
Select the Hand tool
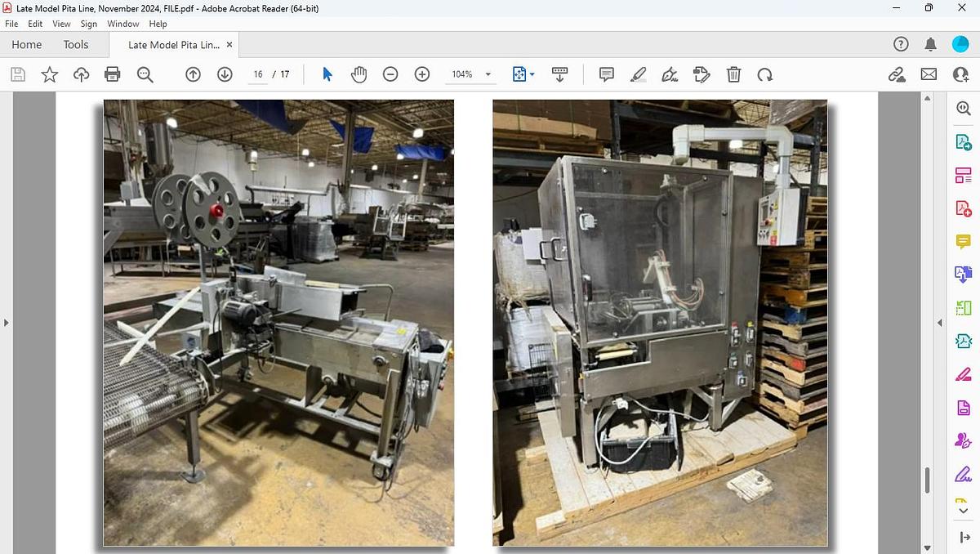coord(359,74)
